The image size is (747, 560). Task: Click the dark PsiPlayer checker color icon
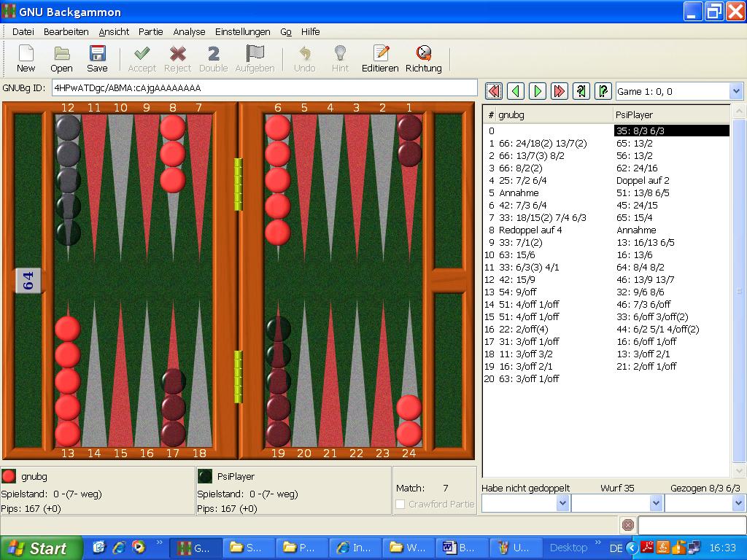coord(205,476)
